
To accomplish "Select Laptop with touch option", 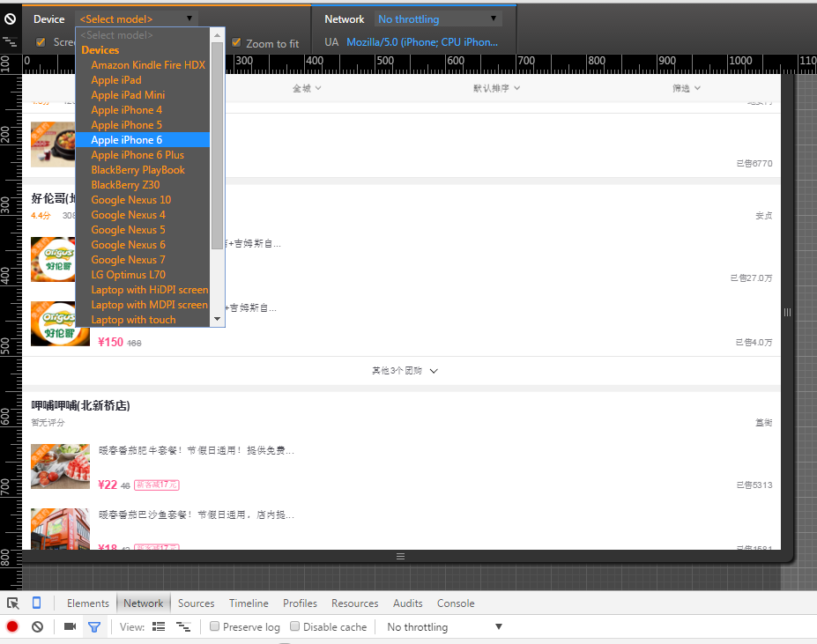I will [x=143, y=320].
